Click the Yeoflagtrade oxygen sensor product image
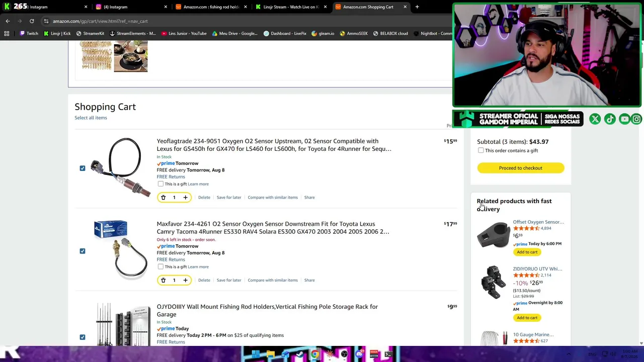 (120, 167)
